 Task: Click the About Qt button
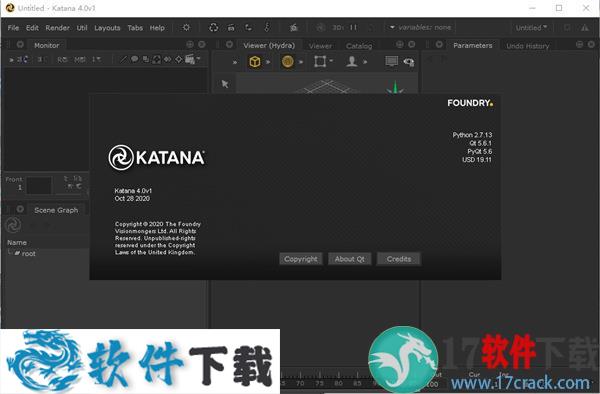[x=349, y=259]
